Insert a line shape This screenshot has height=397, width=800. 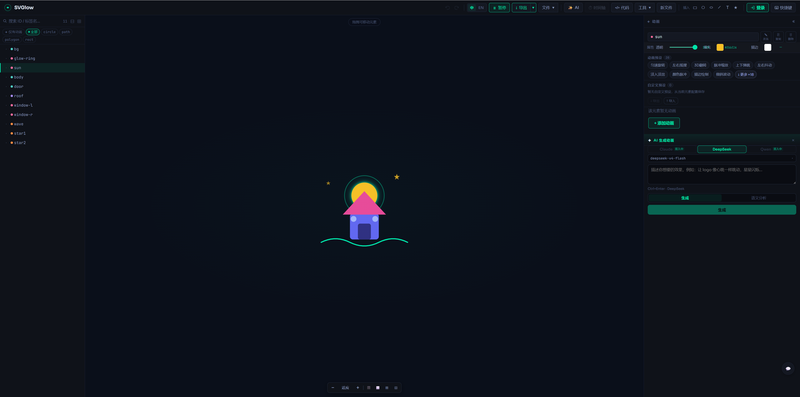719,8
